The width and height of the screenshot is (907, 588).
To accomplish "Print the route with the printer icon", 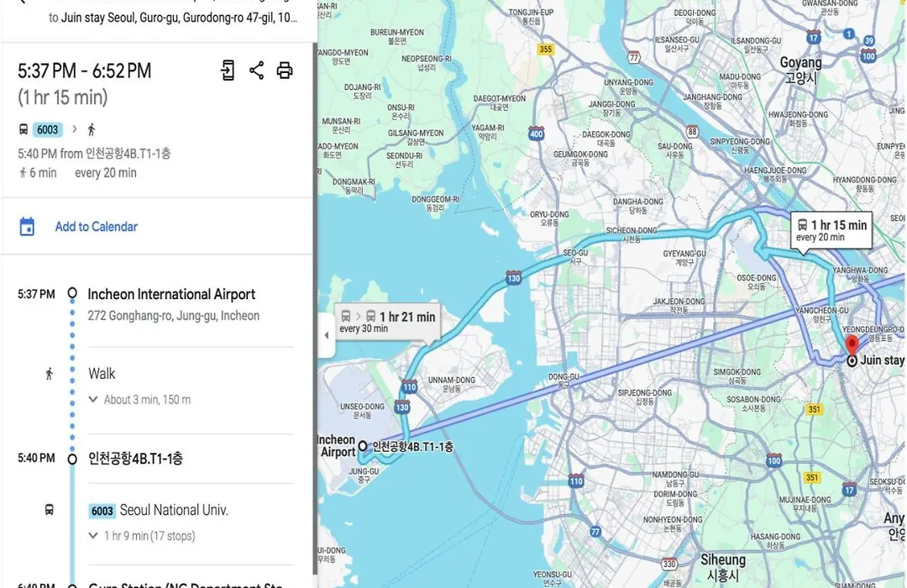I will pyautogui.click(x=285, y=71).
